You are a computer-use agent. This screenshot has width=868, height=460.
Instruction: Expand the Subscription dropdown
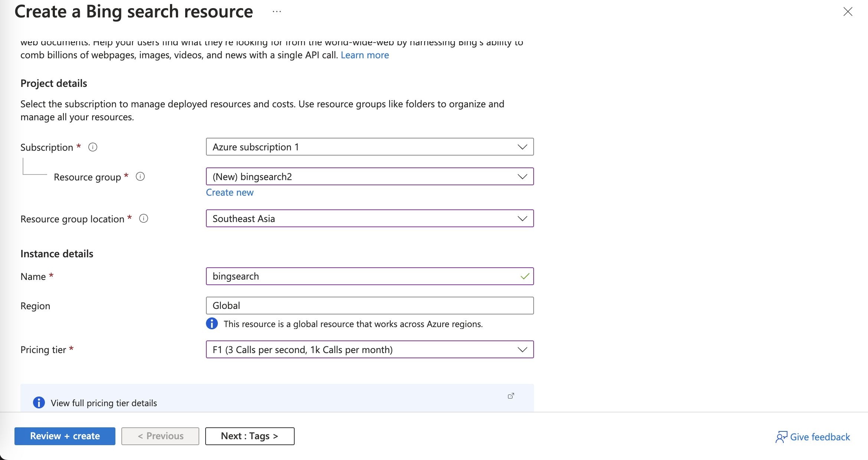[370, 147]
